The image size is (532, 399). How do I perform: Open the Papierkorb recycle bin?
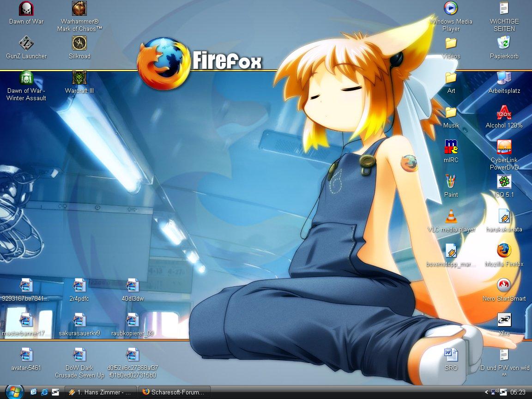pos(504,44)
